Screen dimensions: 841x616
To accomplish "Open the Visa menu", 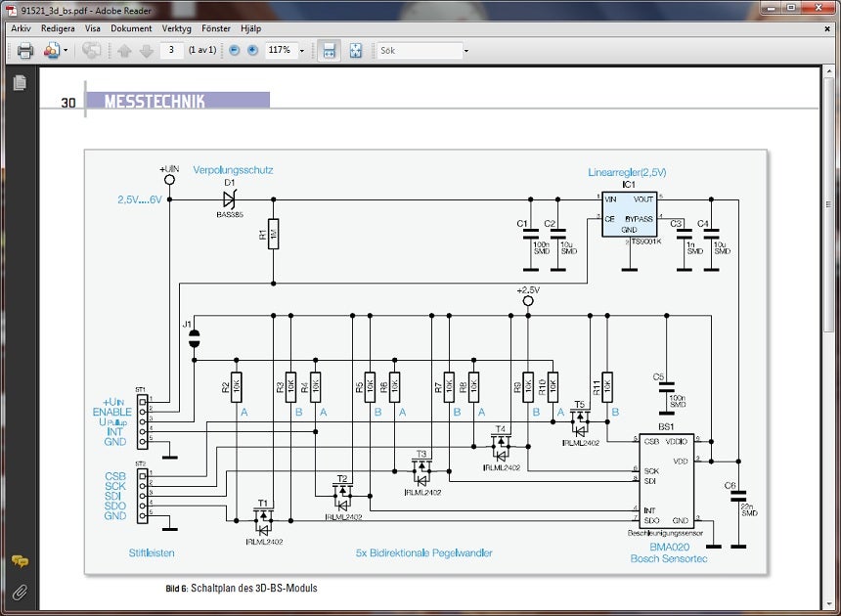I will pos(93,28).
